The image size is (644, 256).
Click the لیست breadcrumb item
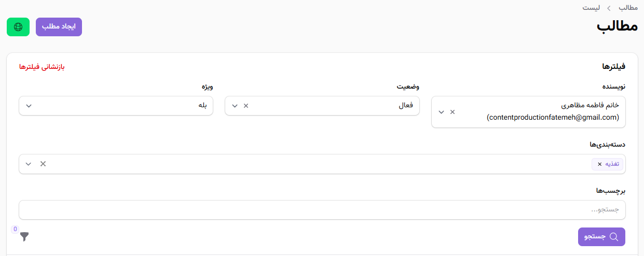(x=591, y=8)
